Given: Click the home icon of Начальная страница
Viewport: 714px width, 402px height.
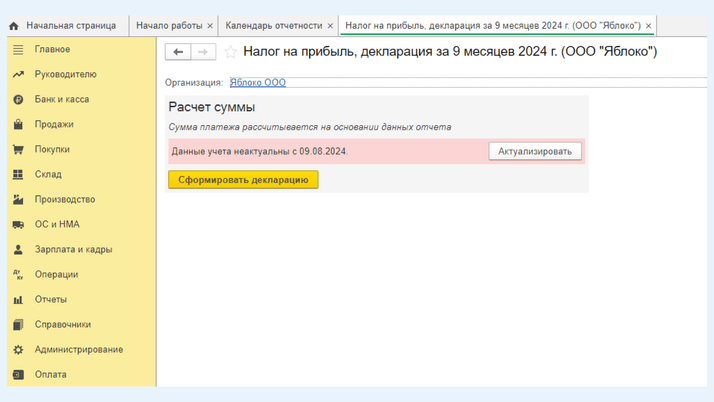Looking at the screenshot, I should pos(14,26).
